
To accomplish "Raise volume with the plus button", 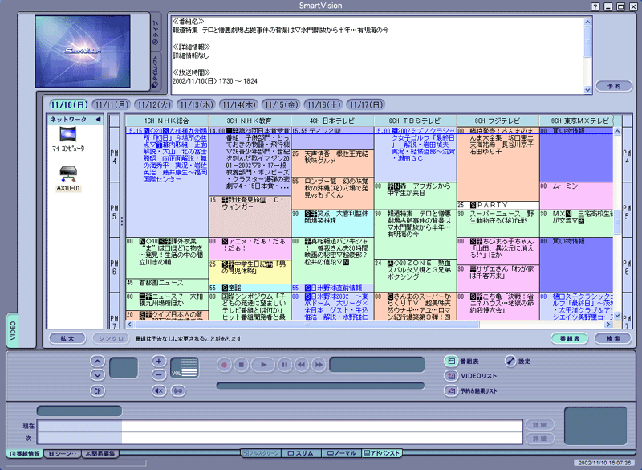I will click(x=158, y=361).
